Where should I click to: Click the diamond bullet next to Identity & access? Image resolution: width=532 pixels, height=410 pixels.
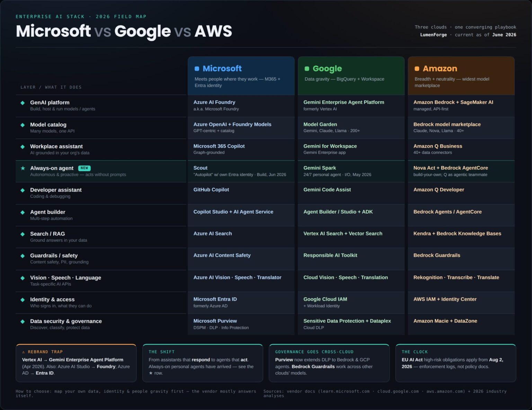click(23, 300)
